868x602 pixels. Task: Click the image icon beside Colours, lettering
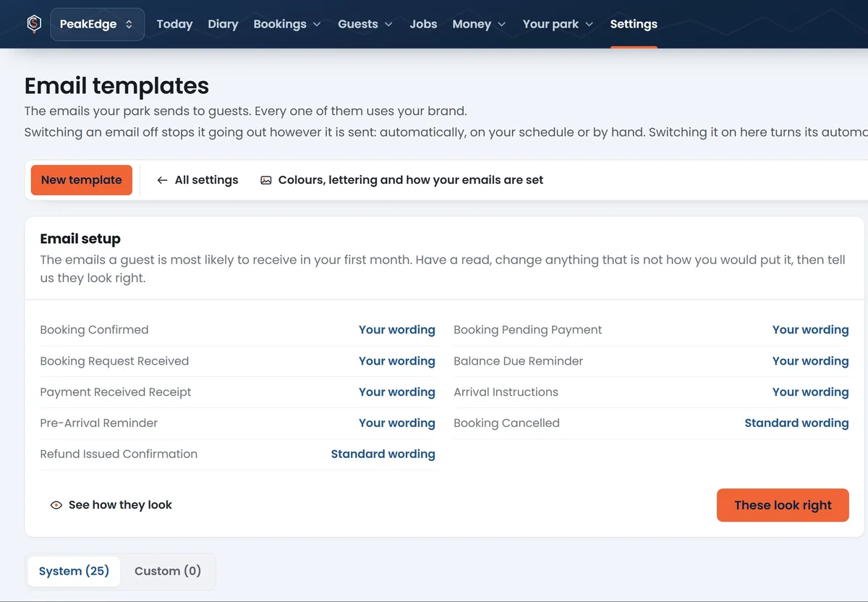pos(266,180)
